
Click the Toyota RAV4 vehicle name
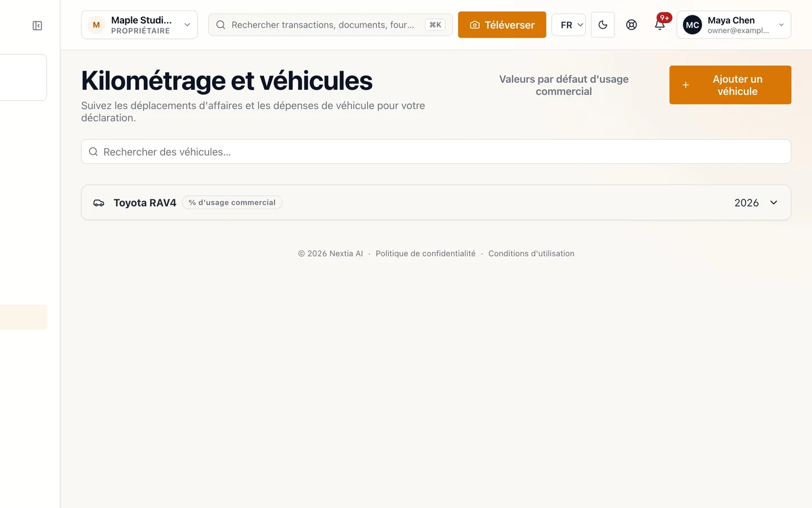click(x=145, y=203)
